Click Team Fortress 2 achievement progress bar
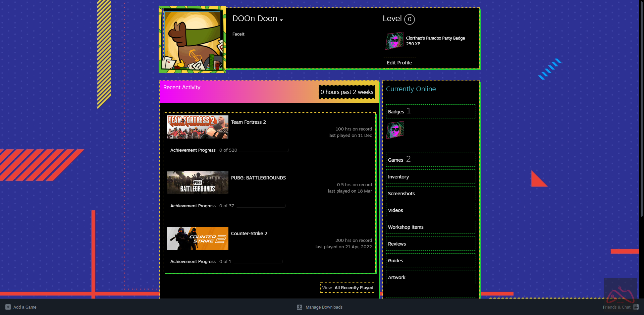Screen dimensions: 644x315 pyautogui.click(x=264, y=151)
